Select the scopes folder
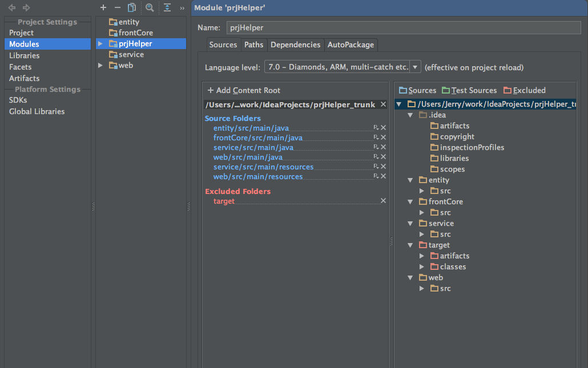The image size is (588, 368). coord(448,169)
